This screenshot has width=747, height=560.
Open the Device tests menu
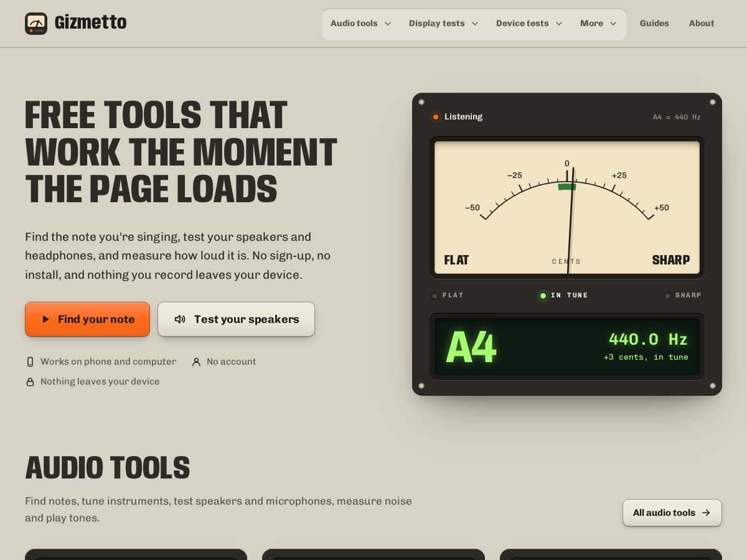(529, 24)
